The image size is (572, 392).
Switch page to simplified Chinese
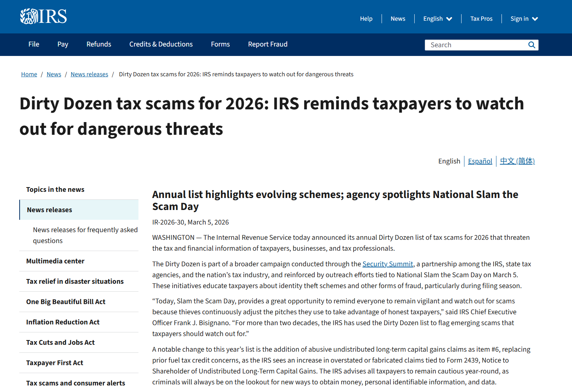(517, 161)
